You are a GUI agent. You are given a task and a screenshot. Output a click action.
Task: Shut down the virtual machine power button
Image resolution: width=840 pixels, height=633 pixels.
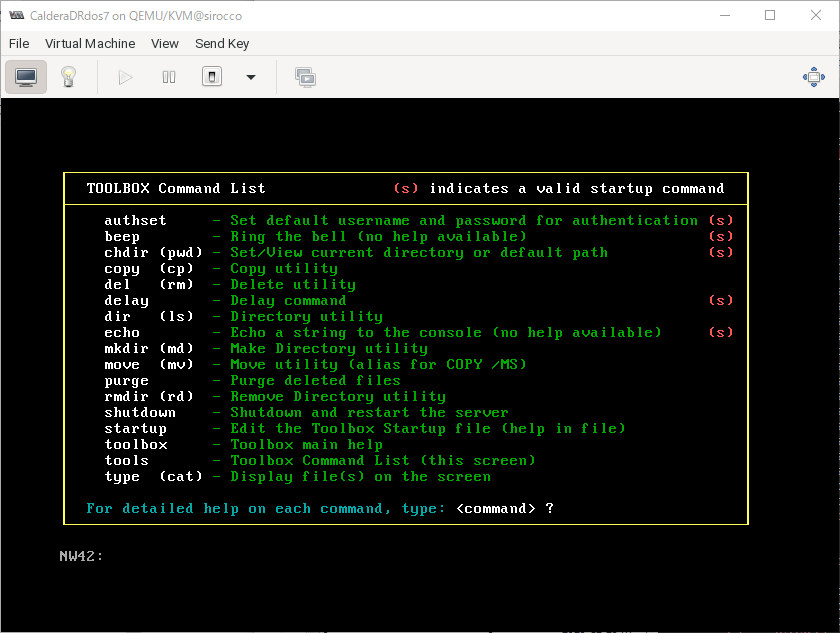click(212, 77)
